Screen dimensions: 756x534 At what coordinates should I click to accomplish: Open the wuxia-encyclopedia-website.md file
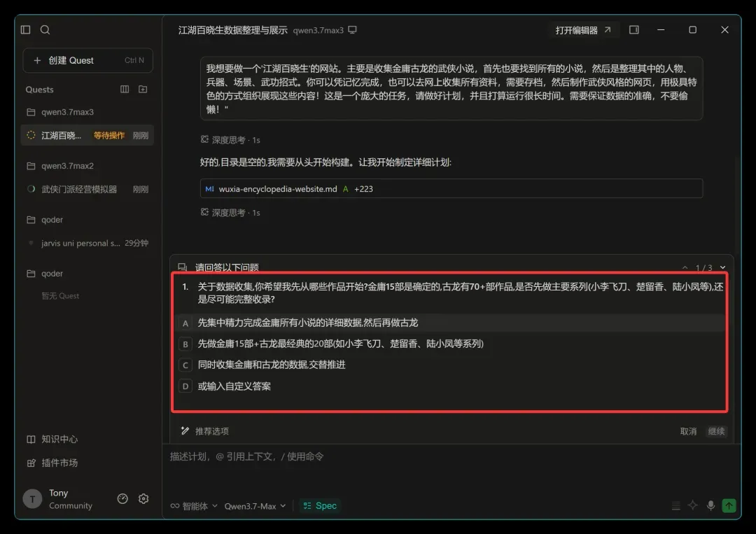451,188
